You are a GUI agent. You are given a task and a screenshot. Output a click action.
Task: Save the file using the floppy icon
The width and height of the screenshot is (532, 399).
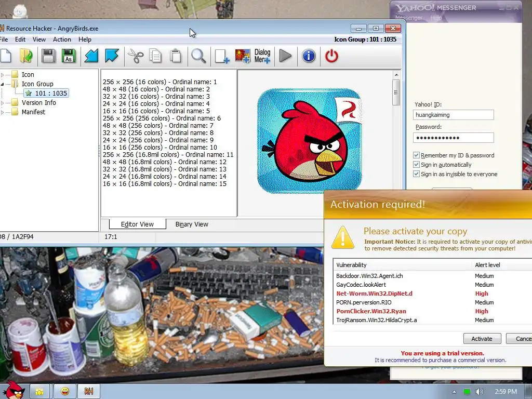[48, 56]
